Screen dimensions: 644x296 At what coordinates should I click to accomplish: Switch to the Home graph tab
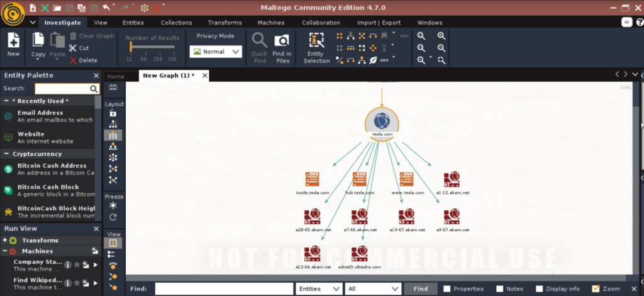(x=116, y=76)
